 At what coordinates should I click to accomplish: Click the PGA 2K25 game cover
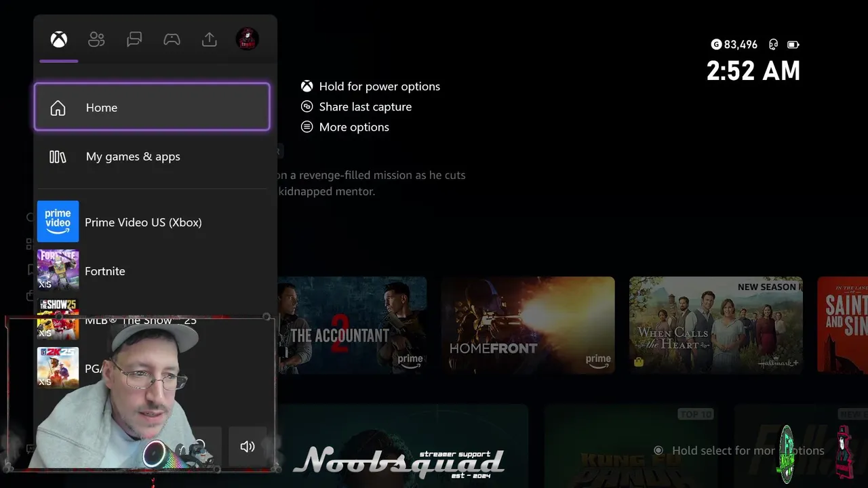58,367
